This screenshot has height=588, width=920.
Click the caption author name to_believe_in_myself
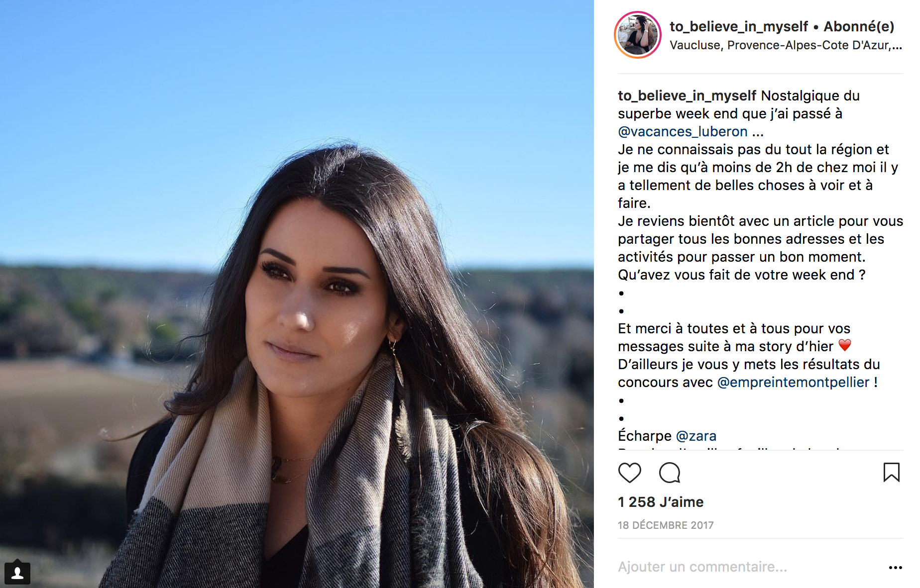(x=687, y=96)
